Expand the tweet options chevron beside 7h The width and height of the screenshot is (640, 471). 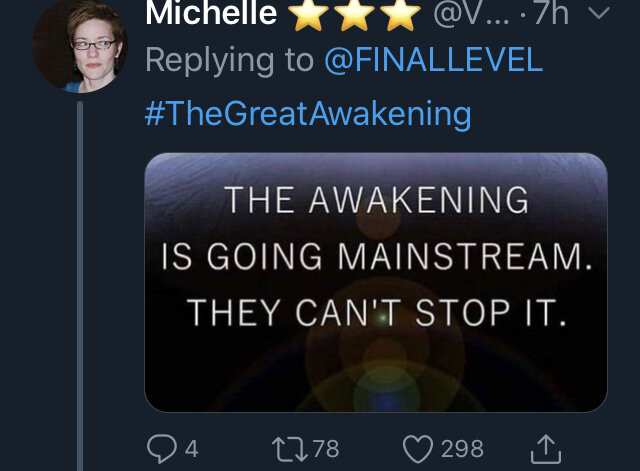click(599, 13)
